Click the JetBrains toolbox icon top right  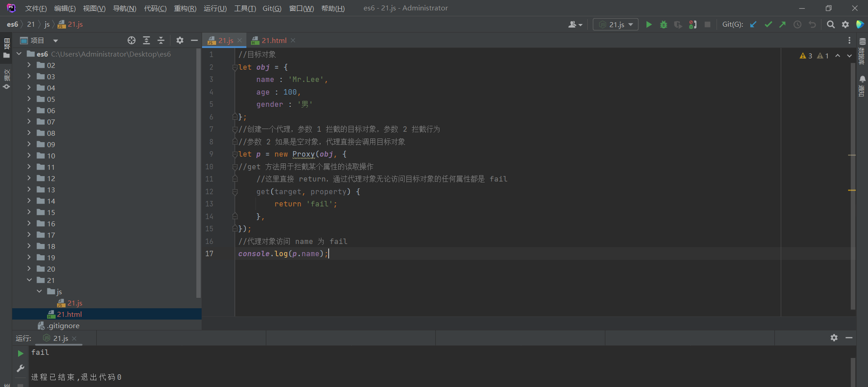click(x=860, y=24)
